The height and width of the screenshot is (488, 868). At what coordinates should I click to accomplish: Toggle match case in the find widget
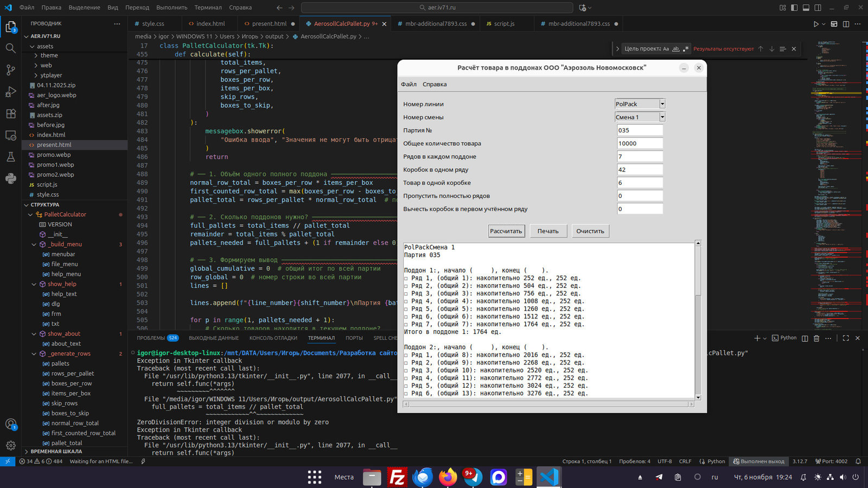[666, 49]
